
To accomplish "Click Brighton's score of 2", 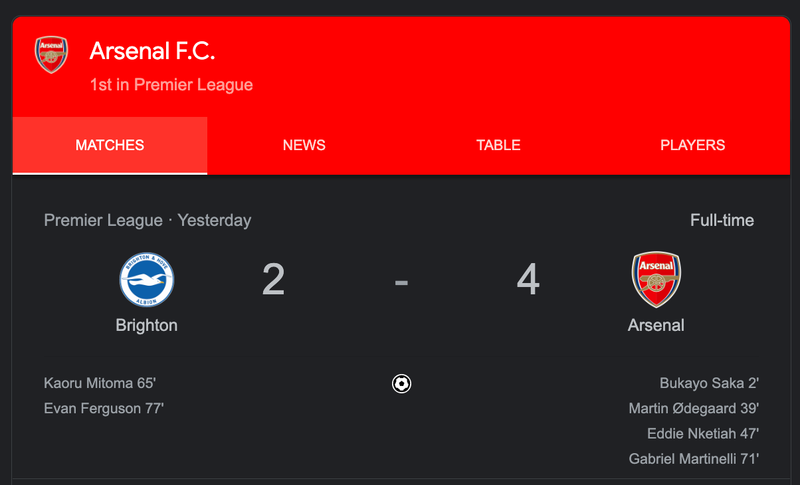I will point(273,280).
